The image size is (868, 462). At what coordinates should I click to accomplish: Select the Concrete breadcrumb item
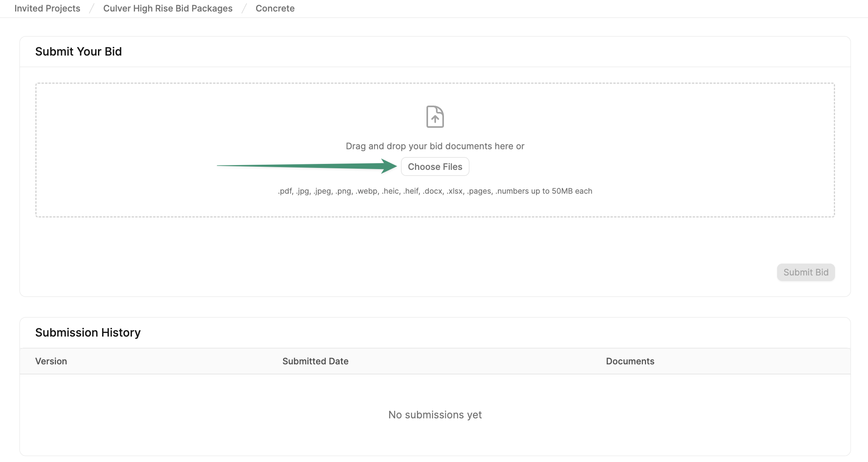pos(275,8)
